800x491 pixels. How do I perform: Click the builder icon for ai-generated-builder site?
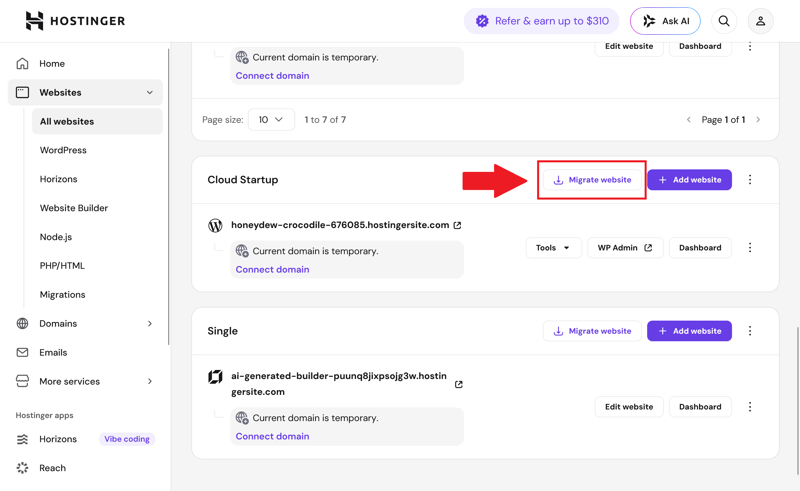(215, 377)
